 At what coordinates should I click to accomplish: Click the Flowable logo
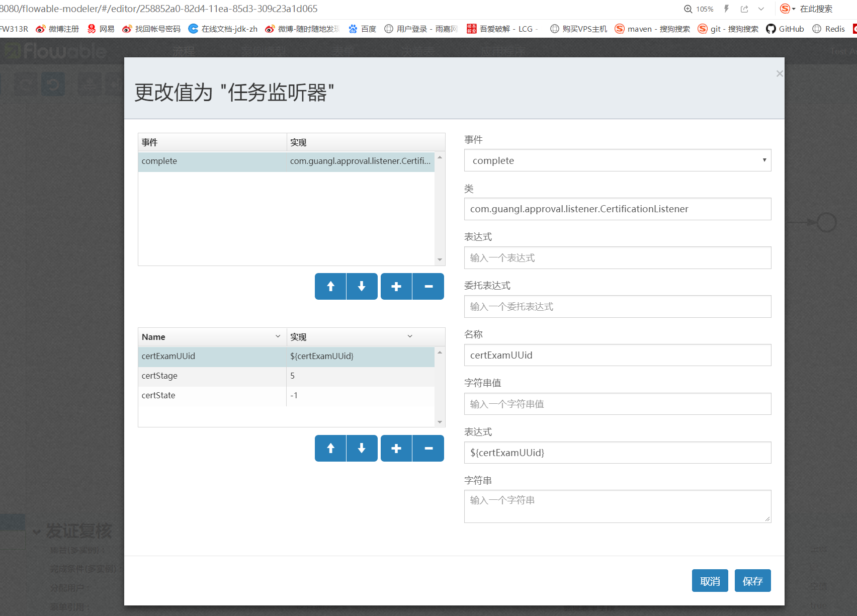pyautogui.click(x=55, y=51)
